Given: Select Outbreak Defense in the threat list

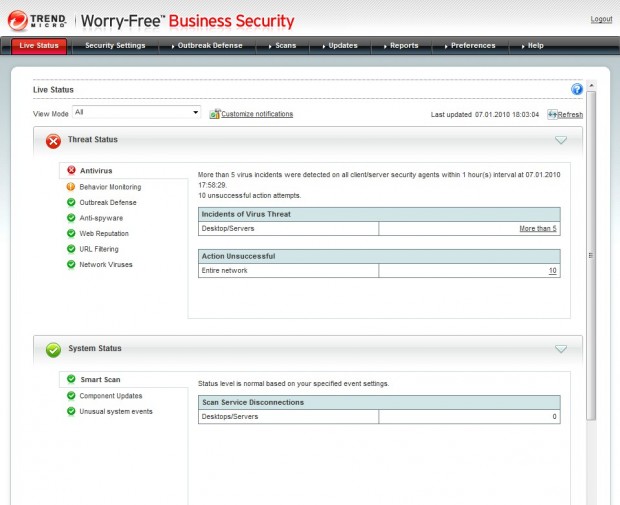Looking at the screenshot, I should (x=108, y=202).
